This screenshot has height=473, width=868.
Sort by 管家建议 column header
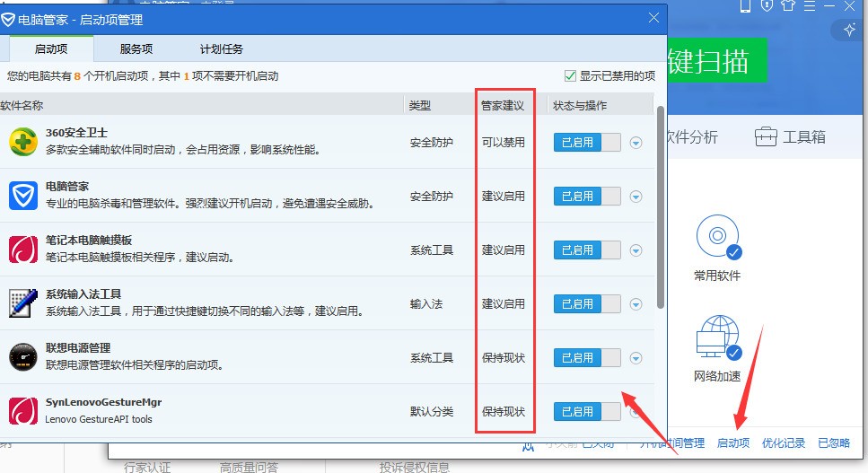[x=502, y=105]
